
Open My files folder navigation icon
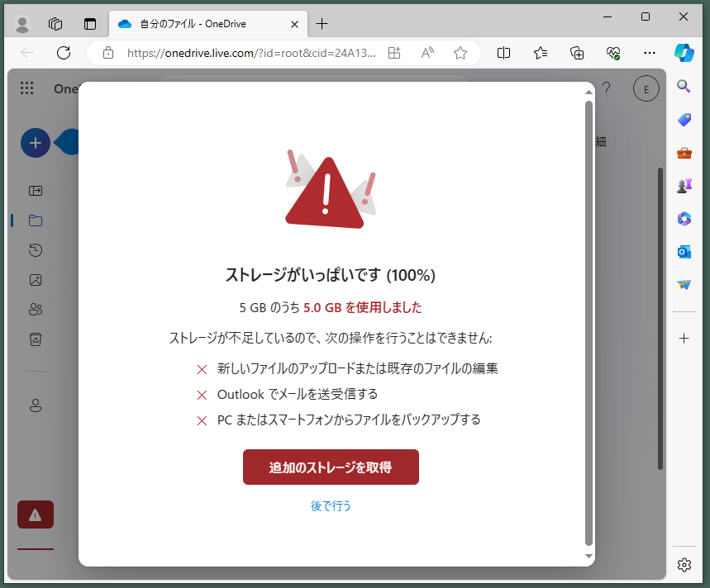tap(36, 220)
